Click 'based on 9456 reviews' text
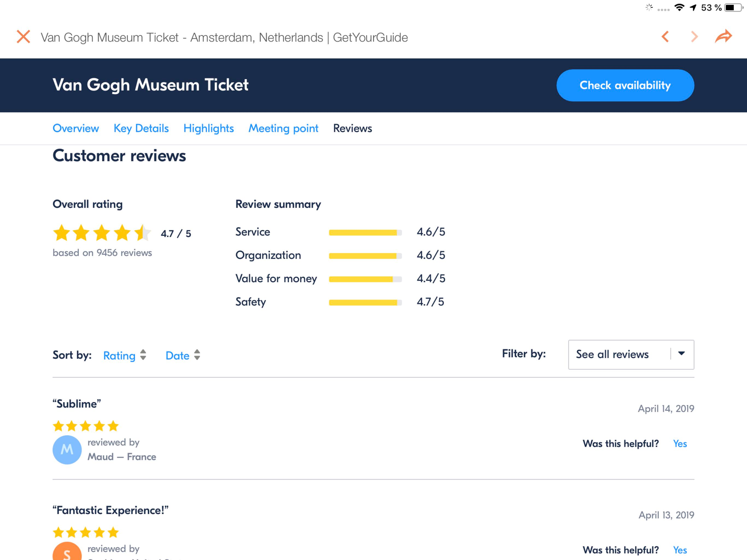Screen dimensions: 747x560 coord(102,253)
